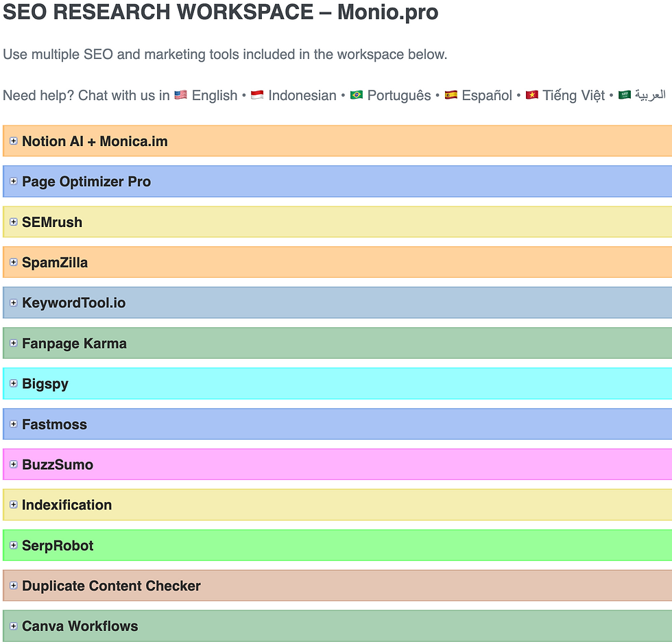Expand the Duplicate Content Checker section
The height and width of the screenshot is (644, 672).
337,586
